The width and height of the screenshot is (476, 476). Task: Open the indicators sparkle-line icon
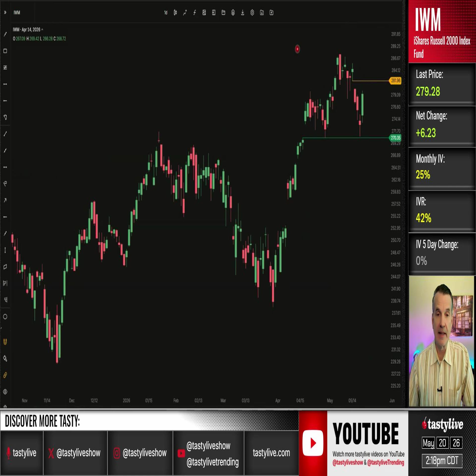(x=185, y=13)
